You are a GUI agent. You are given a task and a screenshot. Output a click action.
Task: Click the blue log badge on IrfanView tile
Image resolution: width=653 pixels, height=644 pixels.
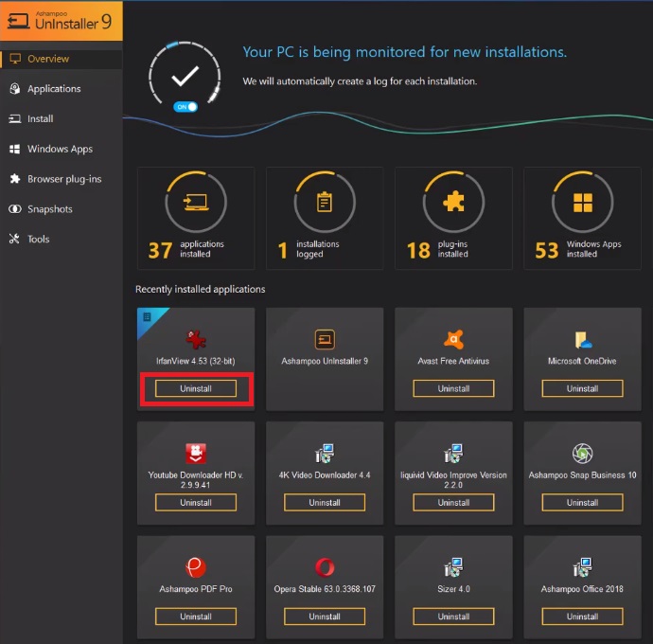pyautogui.click(x=146, y=316)
